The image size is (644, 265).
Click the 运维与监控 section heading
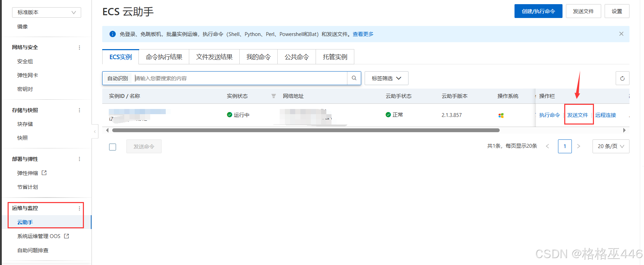[25, 208]
